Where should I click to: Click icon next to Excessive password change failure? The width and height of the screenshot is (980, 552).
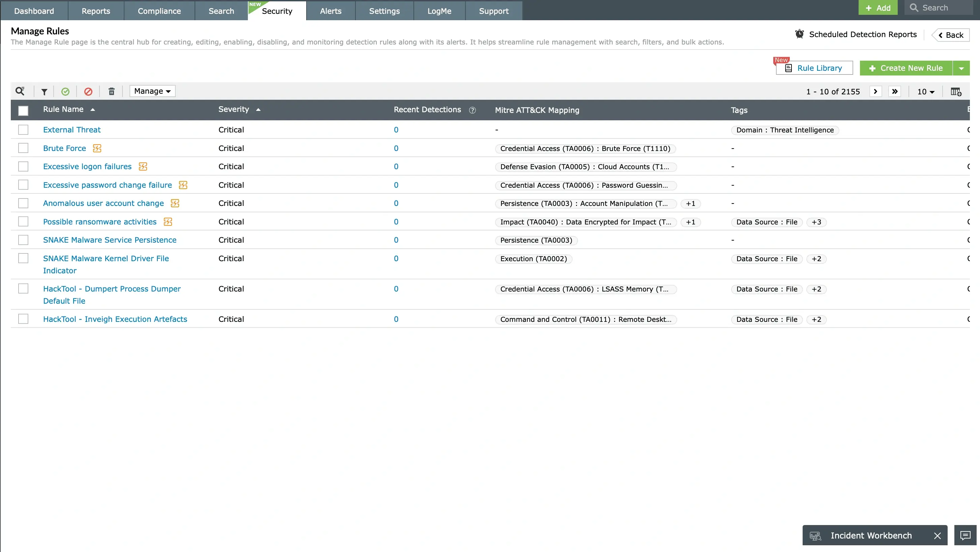point(183,185)
